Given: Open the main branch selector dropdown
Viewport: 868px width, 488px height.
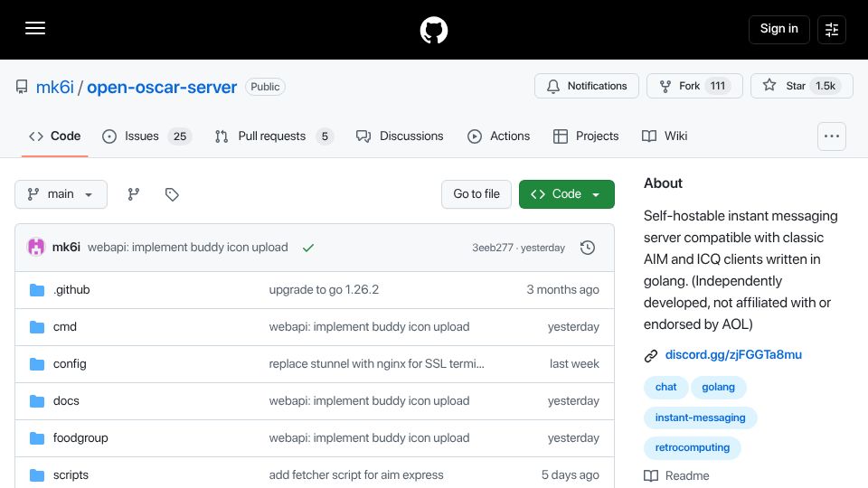Looking at the screenshot, I should (x=61, y=194).
